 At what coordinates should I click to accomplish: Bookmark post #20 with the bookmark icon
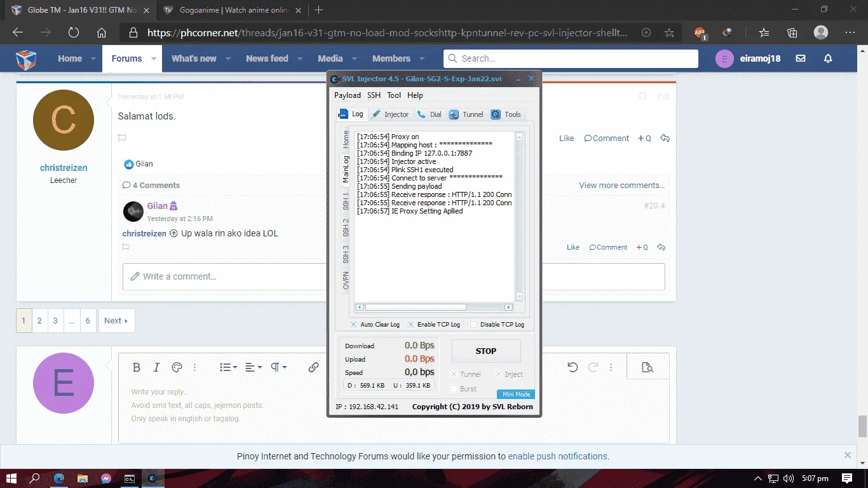642,97
